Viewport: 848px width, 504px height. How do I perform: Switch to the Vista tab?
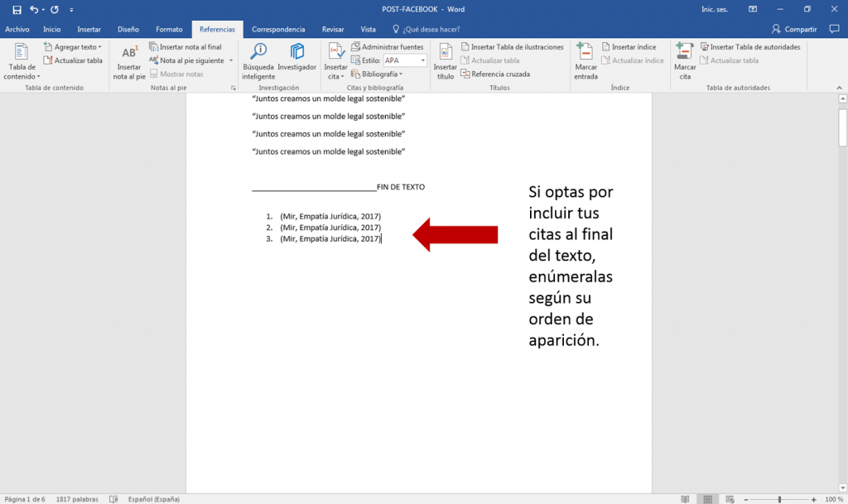click(368, 29)
